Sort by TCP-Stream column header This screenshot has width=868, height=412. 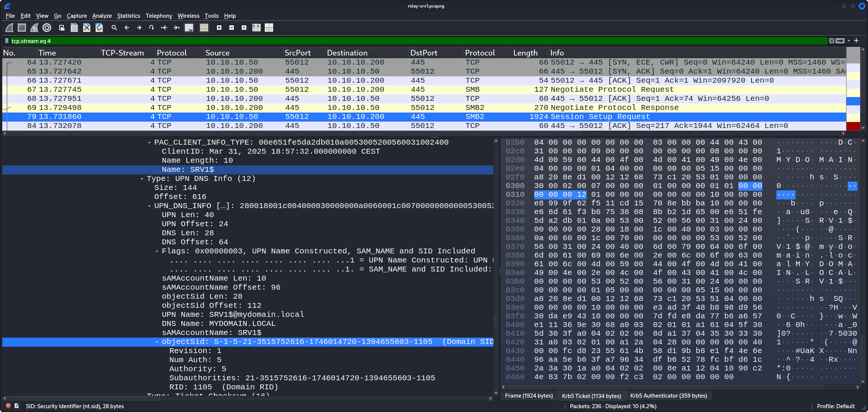(127, 52)
